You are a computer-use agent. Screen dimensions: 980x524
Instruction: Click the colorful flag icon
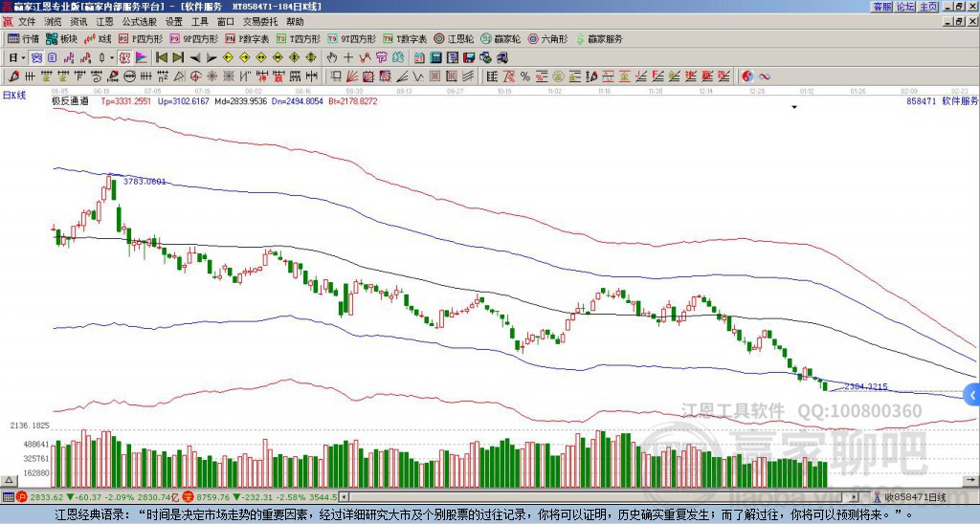coord(142,58)
